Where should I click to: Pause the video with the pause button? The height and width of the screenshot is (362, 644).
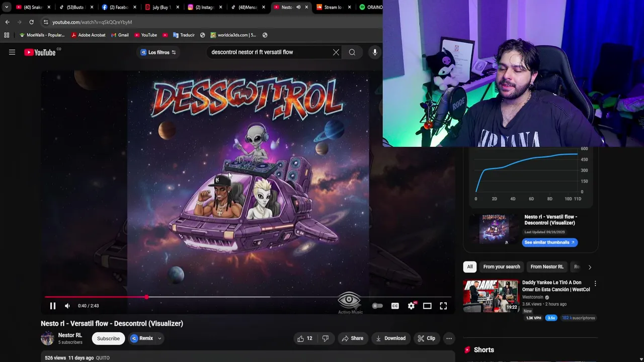click(52, 306)
